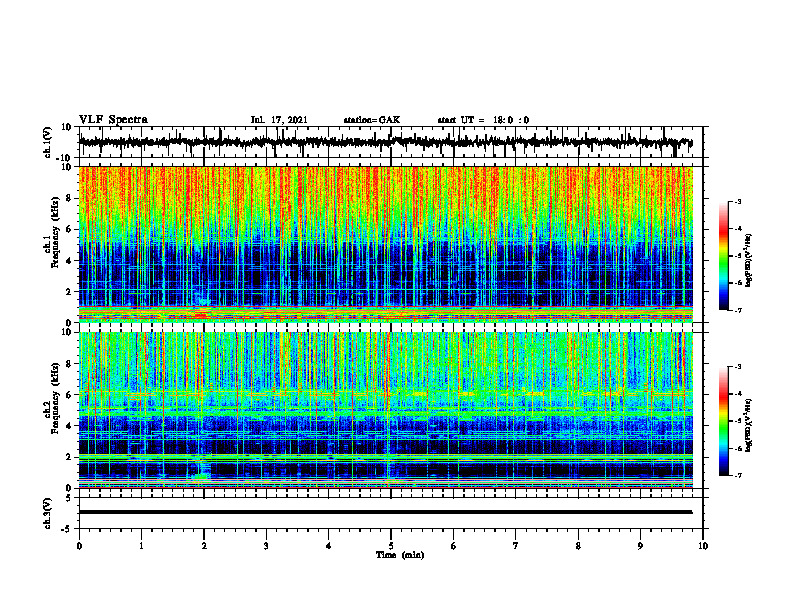This screenshot has width=792, height=612.
Task: Click time axis tick label "8"
Action: tap(578, 546)
